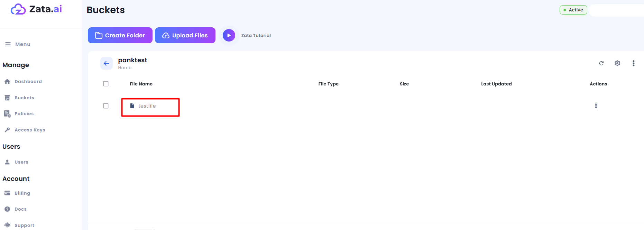Click the Create Folder button

tap(120, 35)
